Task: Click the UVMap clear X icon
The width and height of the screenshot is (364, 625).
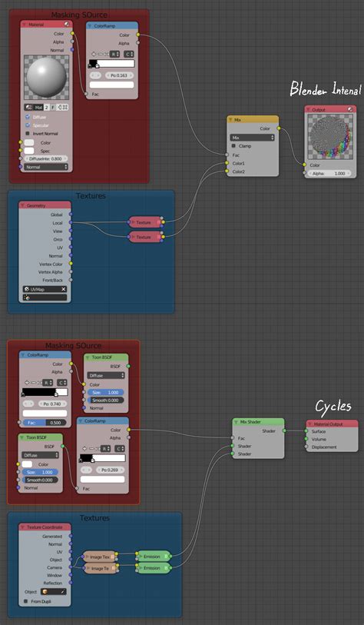Action: tap(63, 289)
